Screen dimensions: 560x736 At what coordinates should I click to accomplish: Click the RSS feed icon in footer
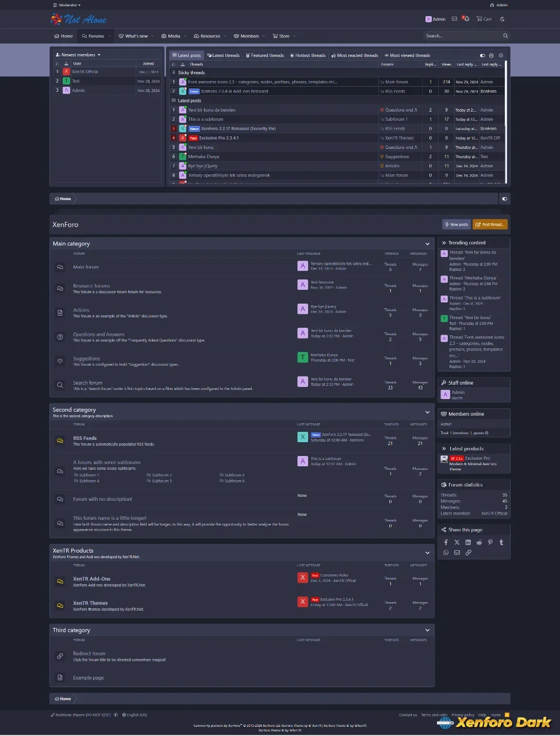(x=507, y=715)
